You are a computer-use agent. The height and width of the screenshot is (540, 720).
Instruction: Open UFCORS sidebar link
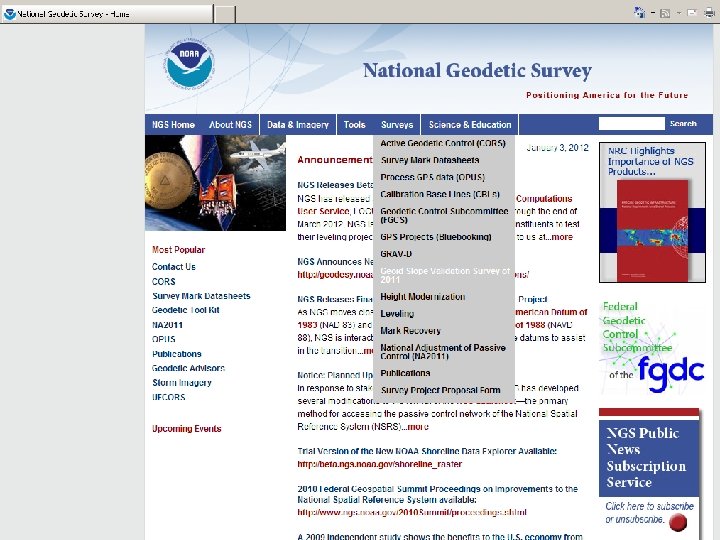coord(169,397)
